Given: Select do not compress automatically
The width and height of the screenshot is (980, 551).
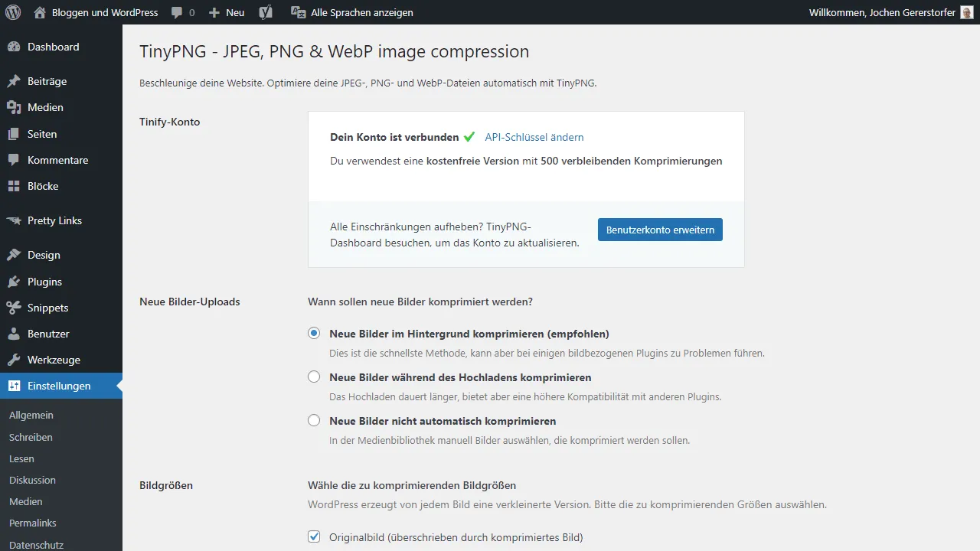Looking at the screenshot, I should click(314, 420).
